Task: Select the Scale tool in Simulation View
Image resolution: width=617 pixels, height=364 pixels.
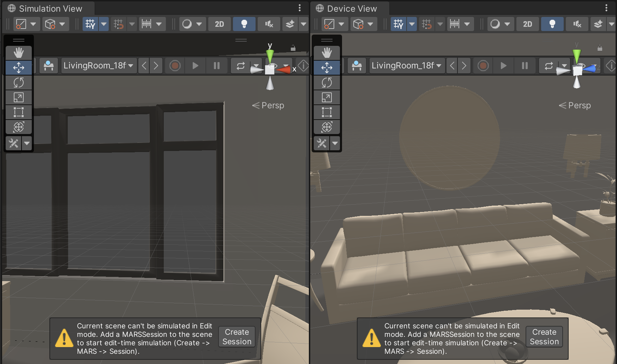Action: click(19, 97)
